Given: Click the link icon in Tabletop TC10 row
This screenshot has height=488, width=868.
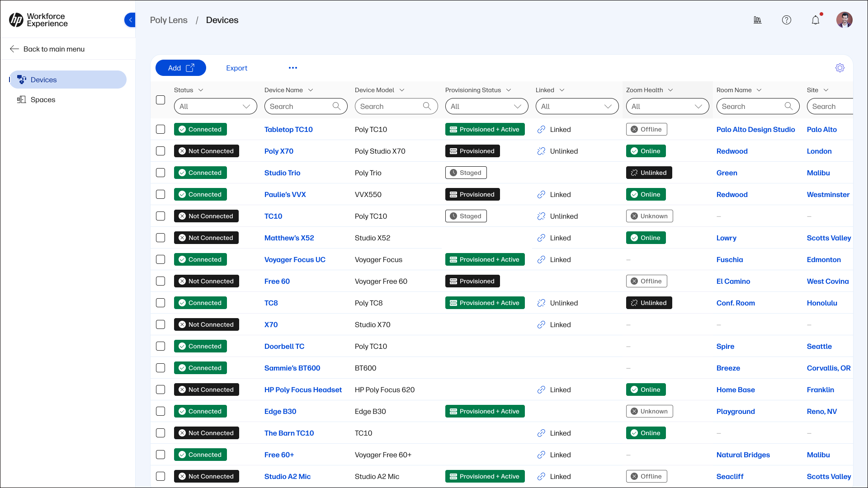Looking at the screenshot, I should pos(541,129).
